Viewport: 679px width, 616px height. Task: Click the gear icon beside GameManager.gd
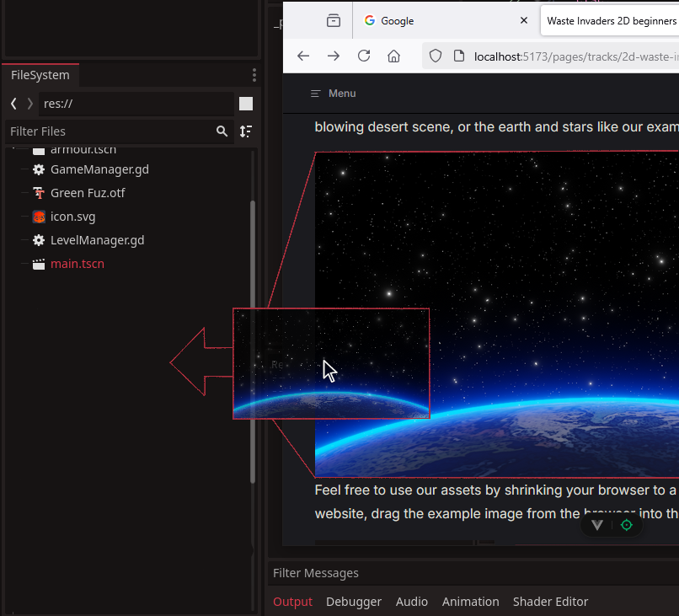(39, 169)
